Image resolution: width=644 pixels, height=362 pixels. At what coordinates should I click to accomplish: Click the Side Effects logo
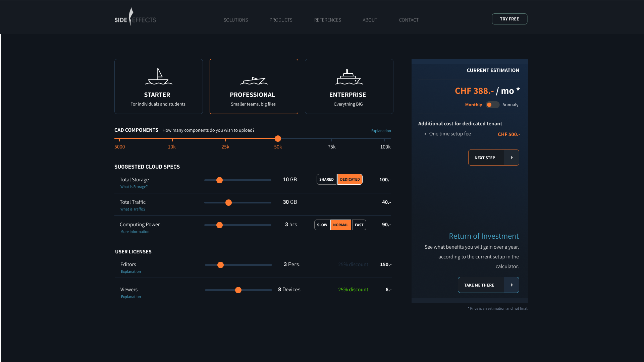point(135,17)
